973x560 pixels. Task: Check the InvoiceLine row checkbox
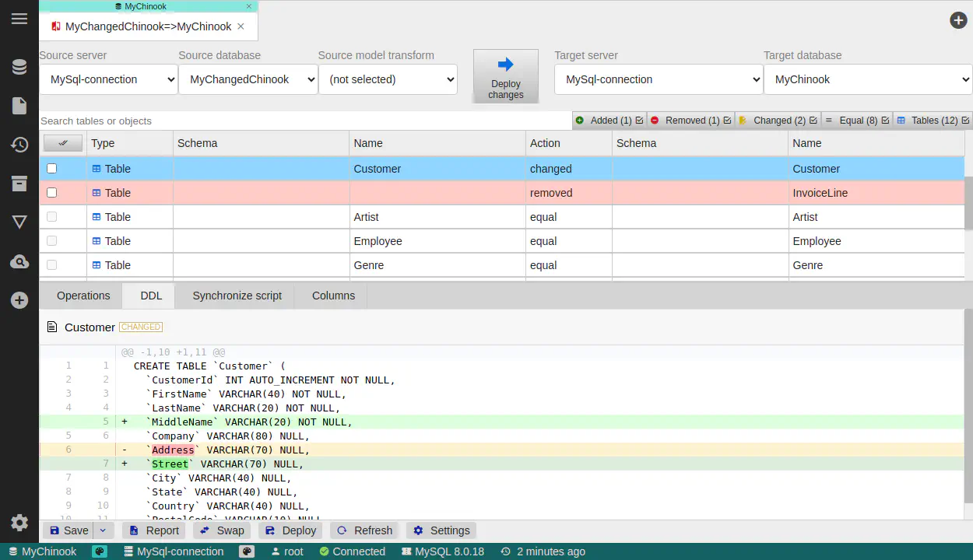(x=52, y=193)
